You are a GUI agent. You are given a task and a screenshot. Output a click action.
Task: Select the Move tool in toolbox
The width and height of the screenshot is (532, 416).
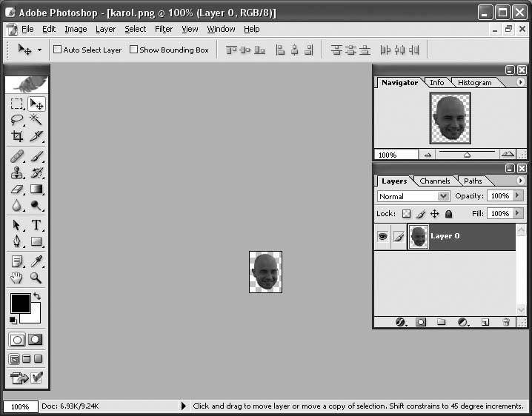pyautogui.click(x=36, y=104)
